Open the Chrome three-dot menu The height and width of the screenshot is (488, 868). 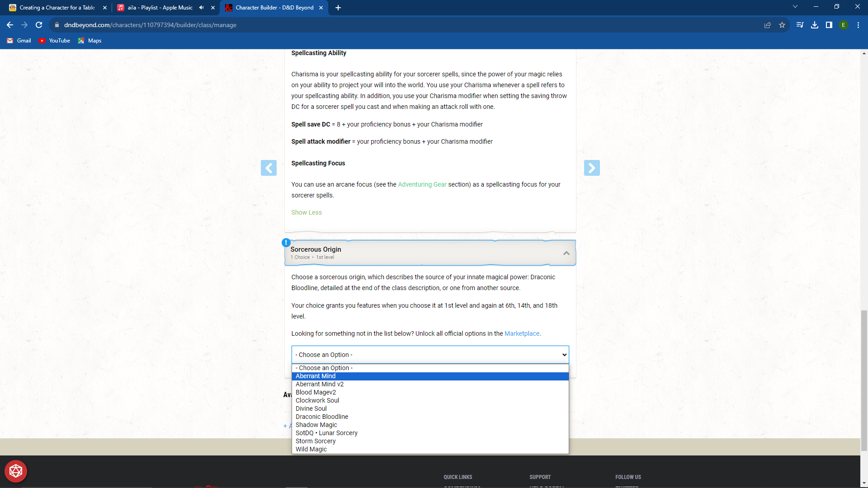tap(858, 25)
